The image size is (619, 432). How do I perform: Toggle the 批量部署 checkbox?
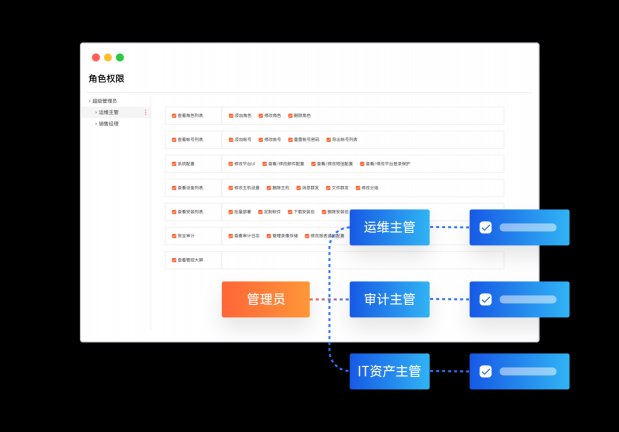point(231,212)
